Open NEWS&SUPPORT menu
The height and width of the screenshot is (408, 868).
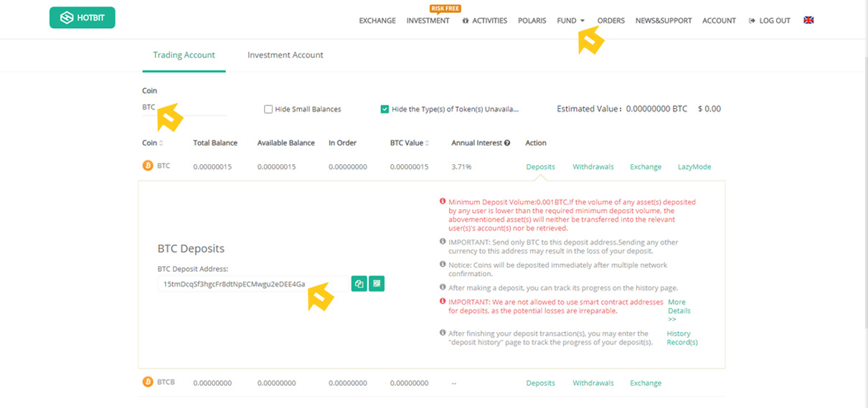pyautogui.click(x=664, y=20)
